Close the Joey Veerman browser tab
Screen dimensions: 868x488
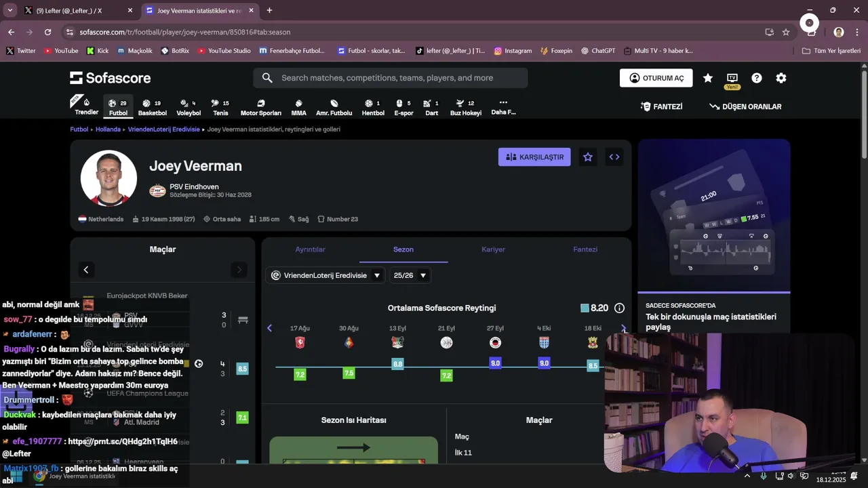[252, 11]
